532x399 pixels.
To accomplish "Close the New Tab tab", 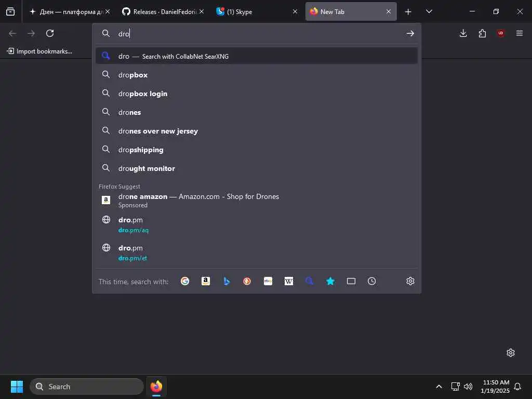I will (x=389, y=11).
